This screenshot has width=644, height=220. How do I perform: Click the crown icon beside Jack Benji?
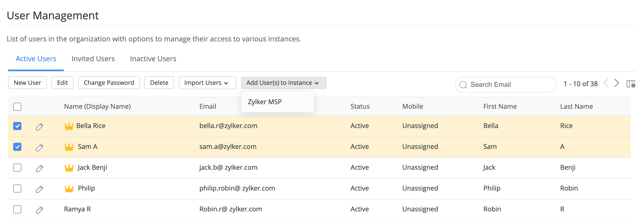[69, 168]
